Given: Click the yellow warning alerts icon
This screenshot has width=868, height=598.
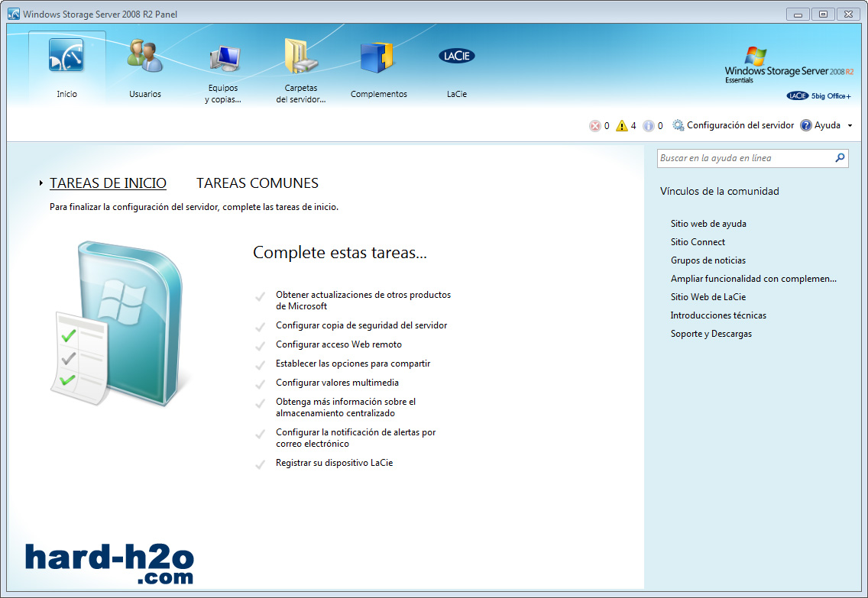Looking at the screenshot, I should point(622,125).
